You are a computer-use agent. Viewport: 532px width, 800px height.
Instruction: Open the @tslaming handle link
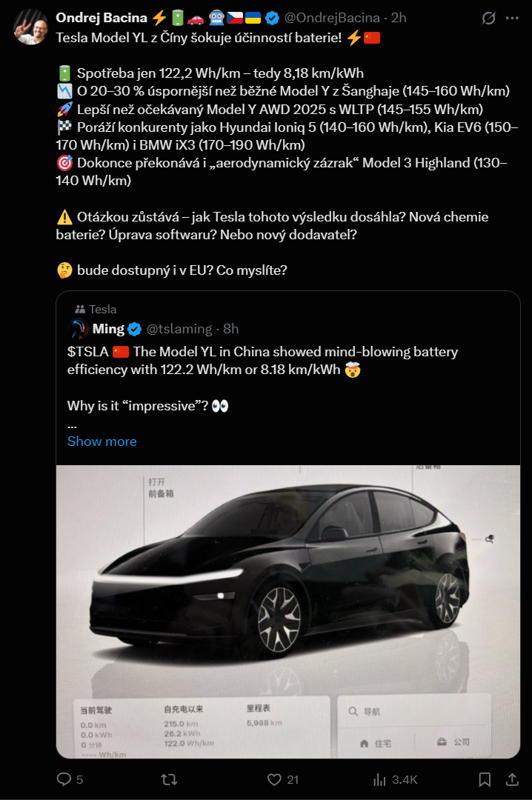pyautogui.click(x=179, y=329)
